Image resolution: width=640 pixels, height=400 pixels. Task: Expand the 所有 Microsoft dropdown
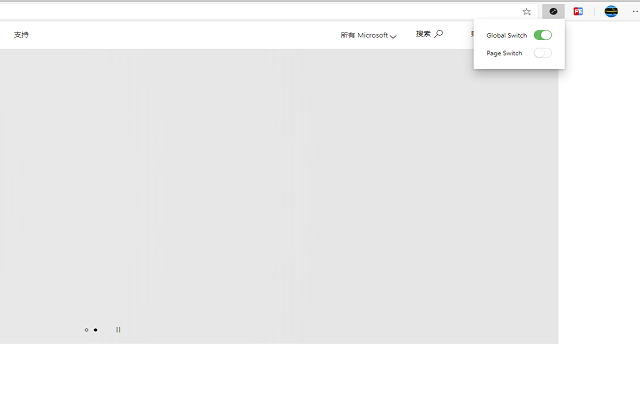click(368, 36)
